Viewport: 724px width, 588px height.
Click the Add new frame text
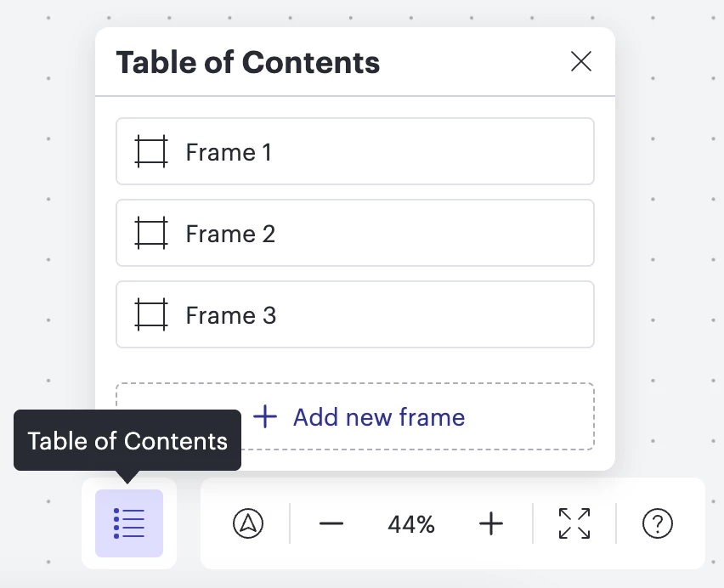379,417
